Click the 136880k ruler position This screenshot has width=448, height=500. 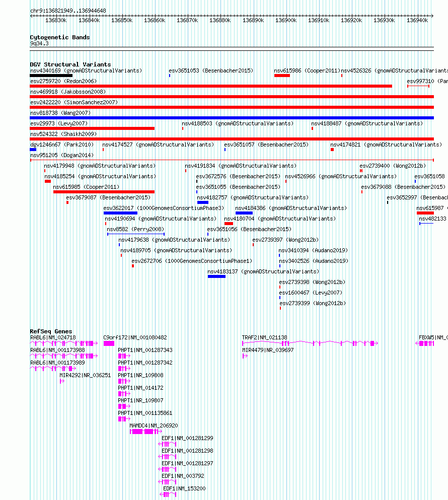[x=220, y=20]
